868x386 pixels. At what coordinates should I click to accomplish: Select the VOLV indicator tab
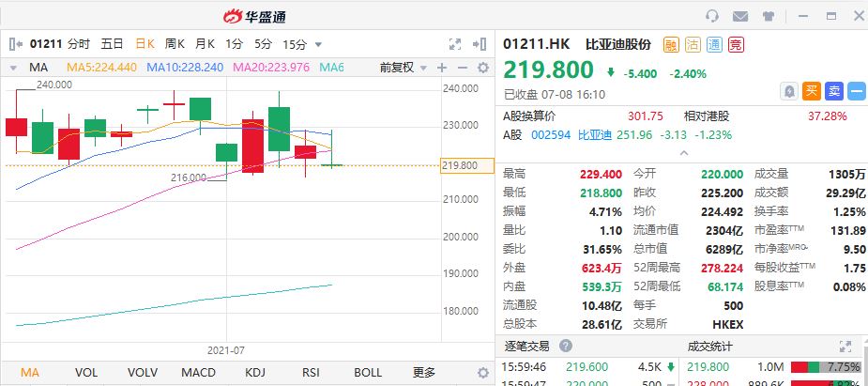pos(143,372)
